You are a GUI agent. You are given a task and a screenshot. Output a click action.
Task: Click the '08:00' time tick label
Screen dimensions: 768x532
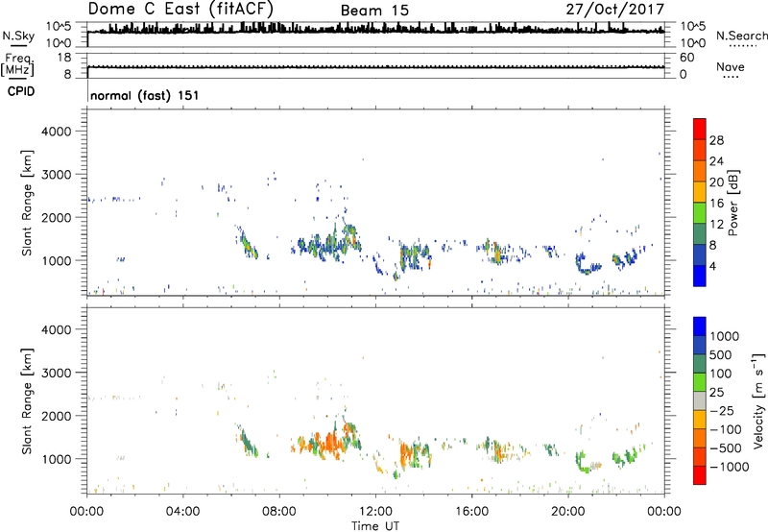click(x=279, y=512)
